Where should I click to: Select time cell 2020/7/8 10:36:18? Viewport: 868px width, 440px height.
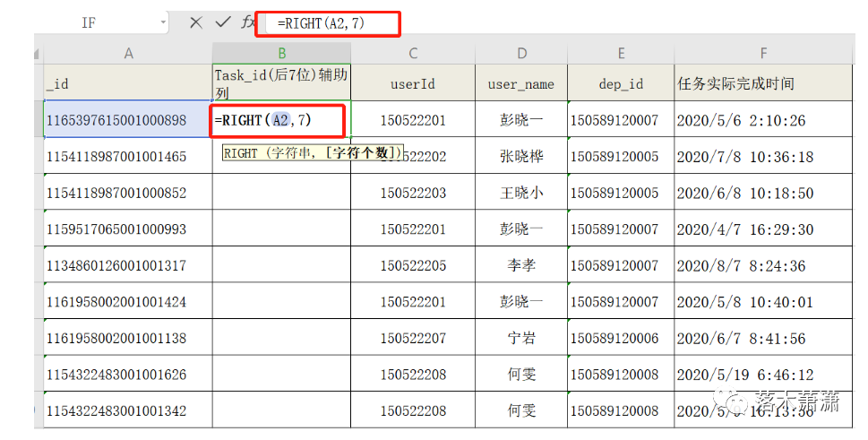tap(763, 156)
